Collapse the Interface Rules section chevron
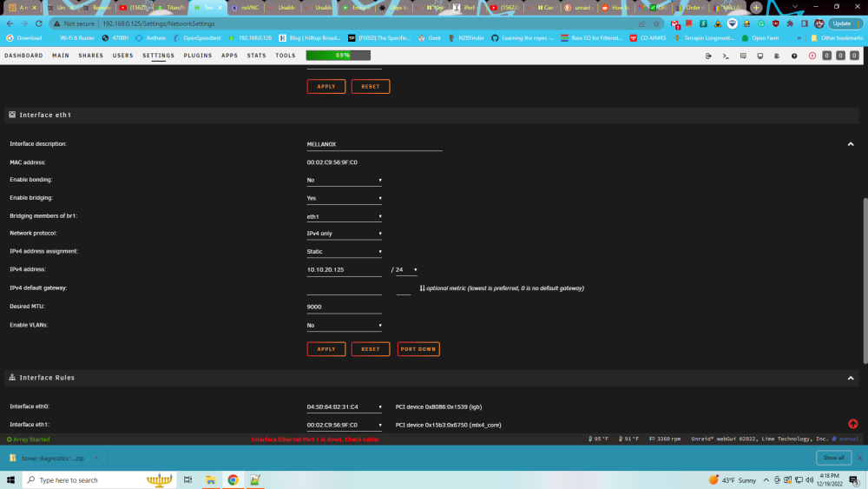Screen dimensions: 868x489 pyautogui.click(x=851, y=378)
